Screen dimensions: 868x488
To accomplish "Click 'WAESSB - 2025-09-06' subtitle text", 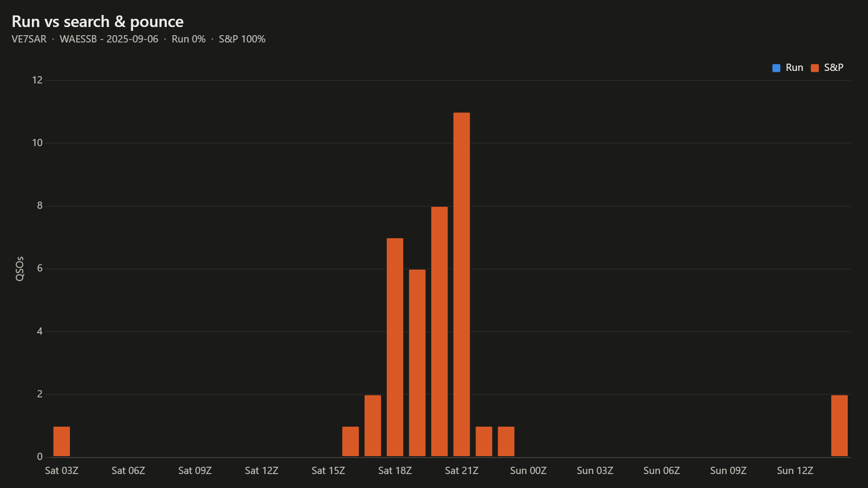I will (109, 39).
